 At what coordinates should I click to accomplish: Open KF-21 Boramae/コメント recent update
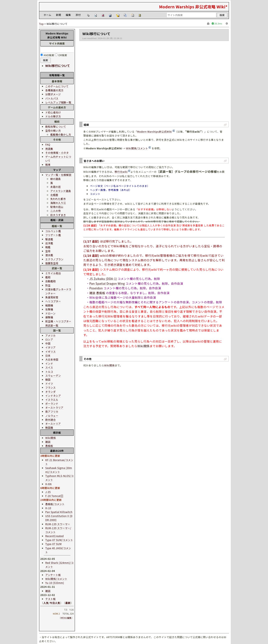pos(59,462)
